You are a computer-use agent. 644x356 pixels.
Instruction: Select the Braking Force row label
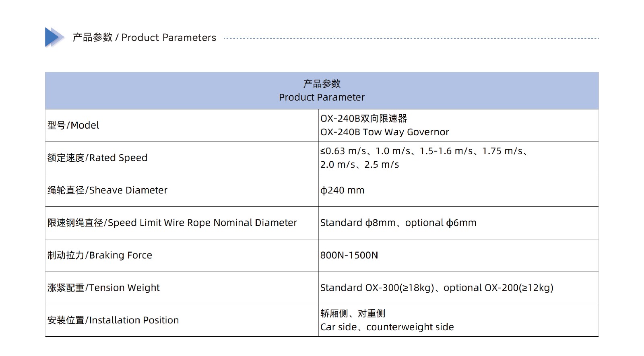tap(100, 255)
